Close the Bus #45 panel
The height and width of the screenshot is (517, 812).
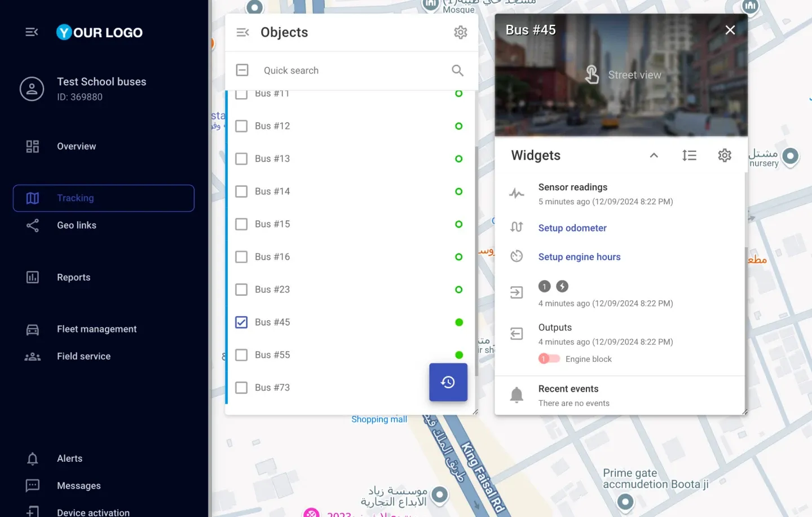click(x=730, y=30)
